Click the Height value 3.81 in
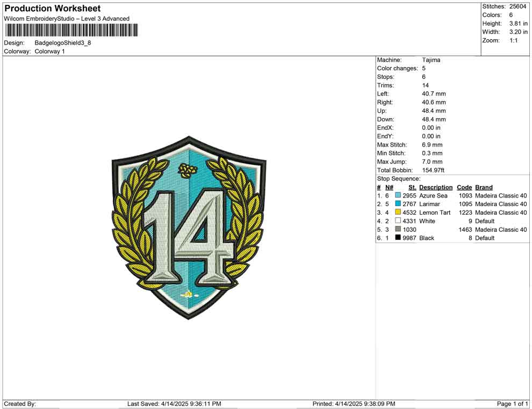This screenshot has width=532, height=409. coord(519,24)
